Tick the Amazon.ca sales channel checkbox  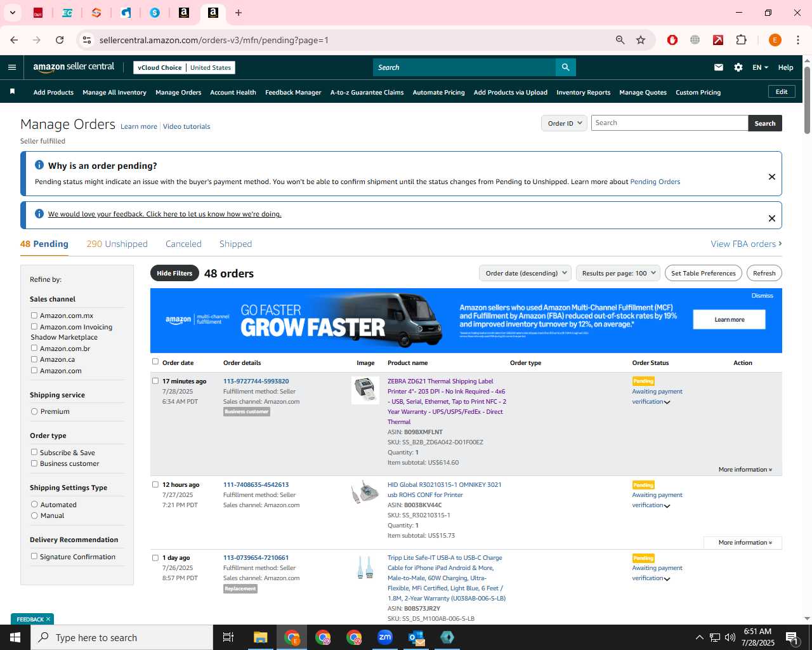pyautogui.click(x=34, y=359)
